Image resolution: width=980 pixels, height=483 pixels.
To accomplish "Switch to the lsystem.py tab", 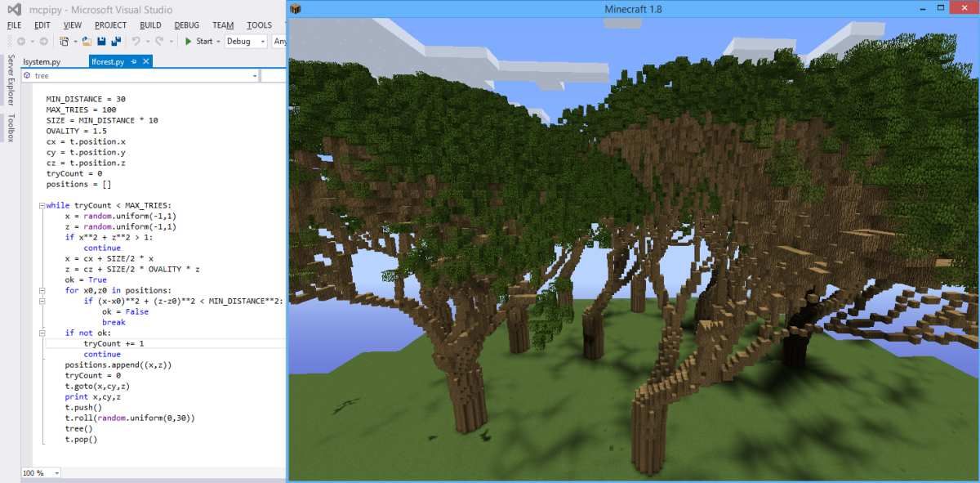I will point(42,61).
